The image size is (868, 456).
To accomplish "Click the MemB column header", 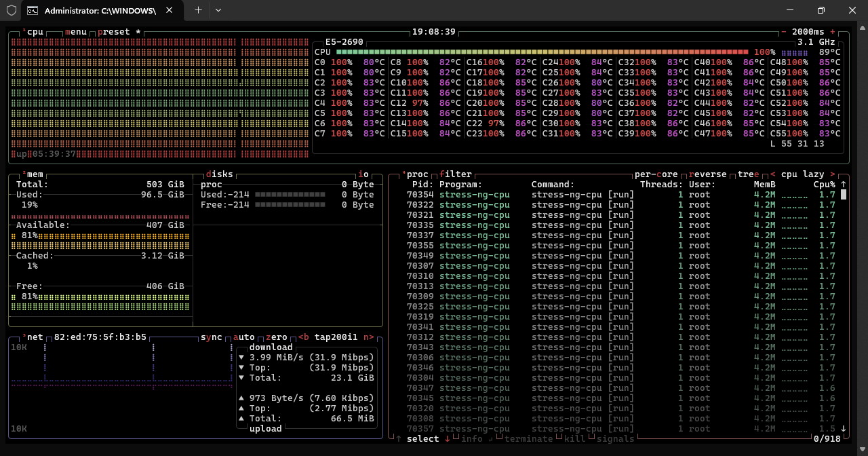I will click(765, 185).
